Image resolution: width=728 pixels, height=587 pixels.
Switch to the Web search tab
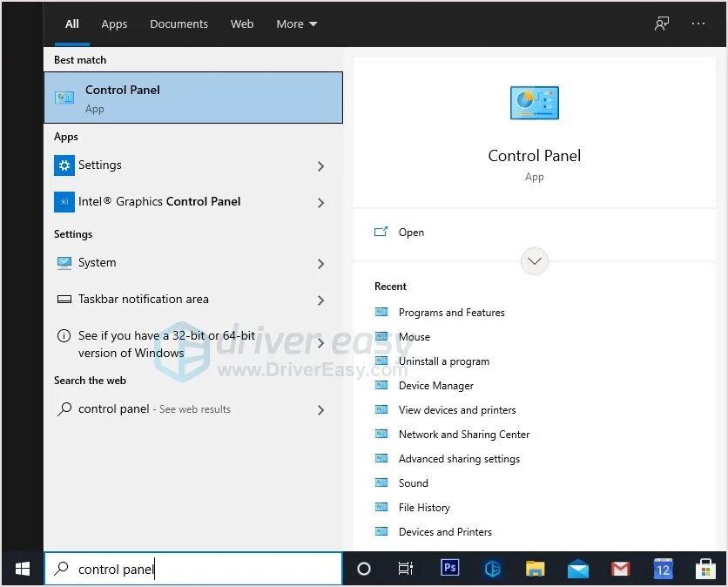[242, 24]
